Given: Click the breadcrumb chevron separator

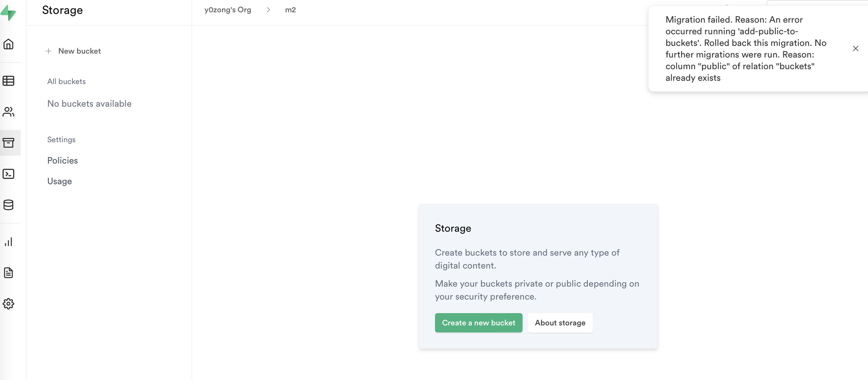Looking at the screenshot, I should (268, 10).
